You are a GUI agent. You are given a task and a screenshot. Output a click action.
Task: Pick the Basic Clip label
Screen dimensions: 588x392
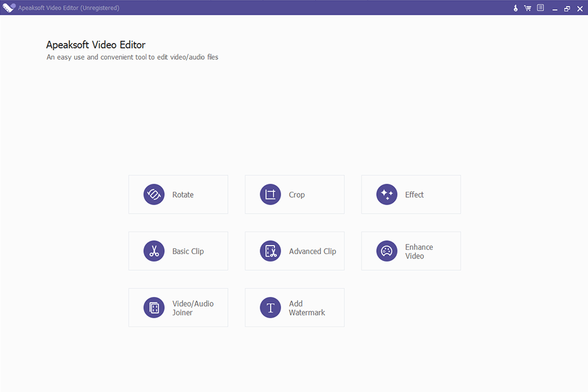(x=188, y=251)
